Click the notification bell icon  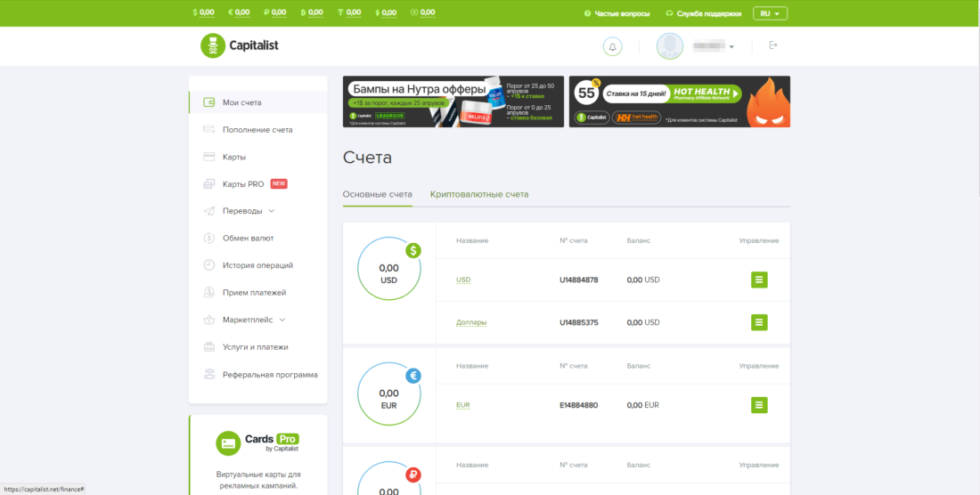coord(612,46)
